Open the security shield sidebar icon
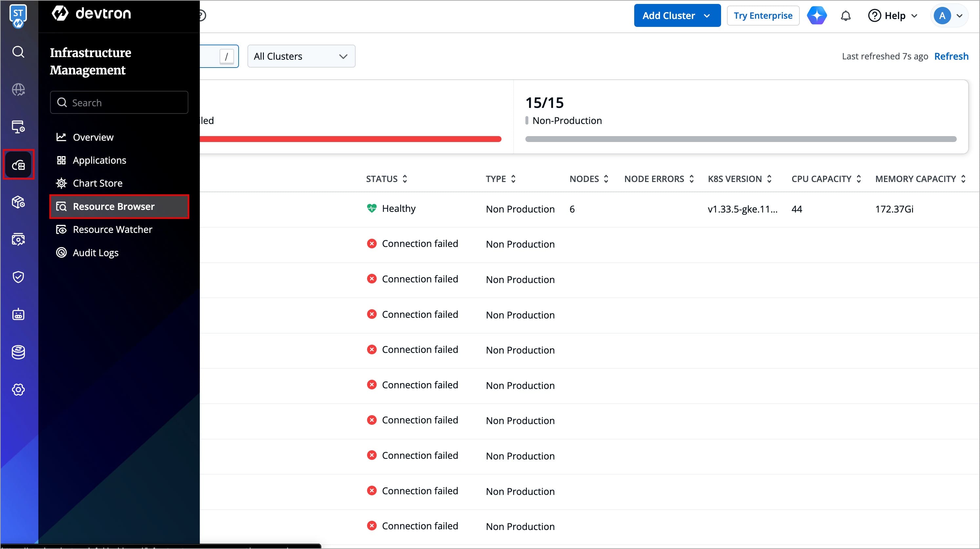Viewport: 980px width, 549px height. pos(18,277)
